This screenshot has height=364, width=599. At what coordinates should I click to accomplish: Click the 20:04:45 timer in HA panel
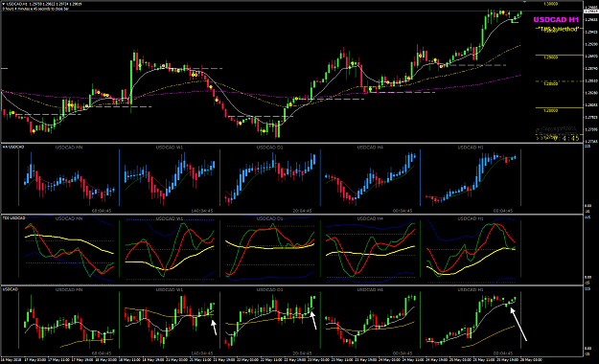point(303,211)
